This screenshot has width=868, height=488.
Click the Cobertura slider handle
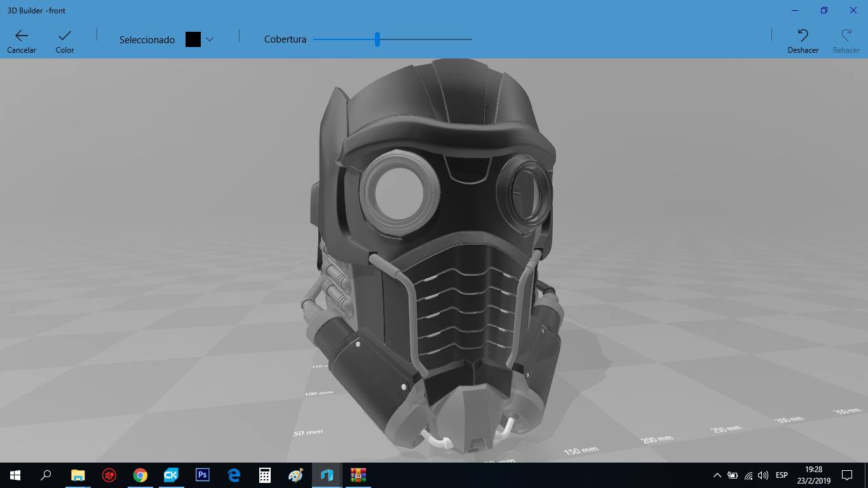pyautogui.click(x=377, y=39)
